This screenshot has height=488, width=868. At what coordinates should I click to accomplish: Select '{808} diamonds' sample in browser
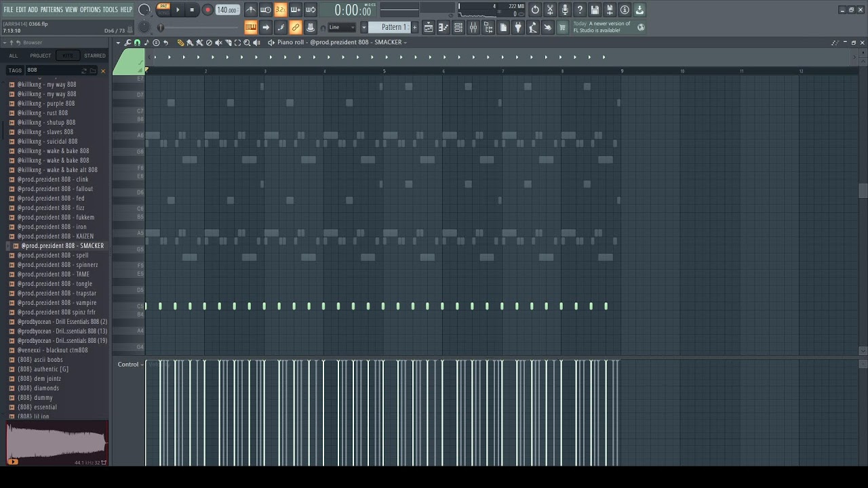click(x=38, y=388)
